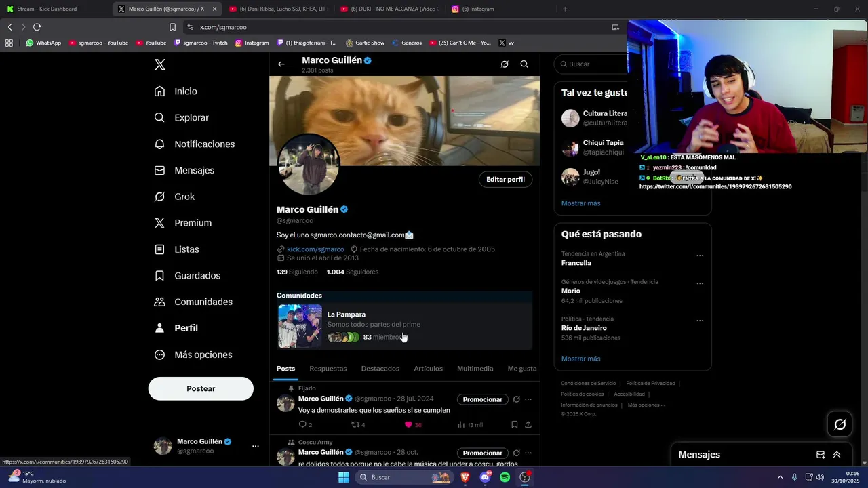868x488 pixels.
Task: Click Promocionar on the pinned post
Action: [x=483, y=399]
